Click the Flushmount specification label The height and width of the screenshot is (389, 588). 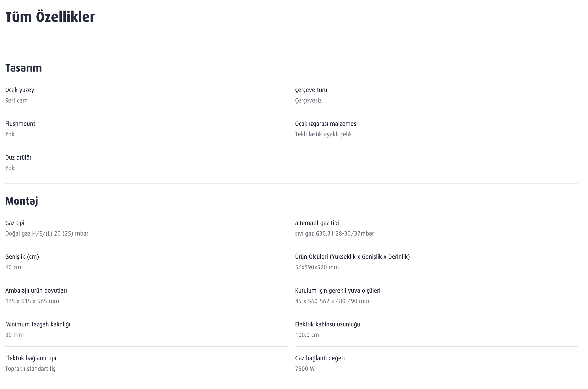click(x=20, y=124)
